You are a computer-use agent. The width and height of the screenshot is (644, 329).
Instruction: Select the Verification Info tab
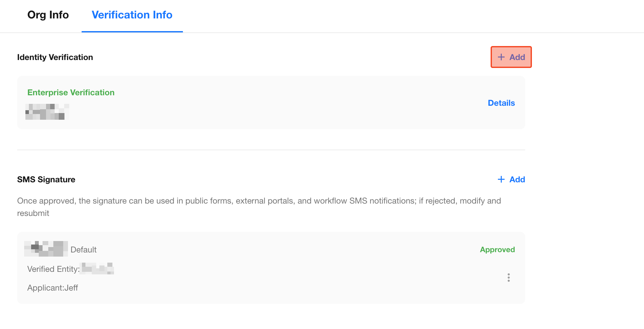tap(132, 15)
